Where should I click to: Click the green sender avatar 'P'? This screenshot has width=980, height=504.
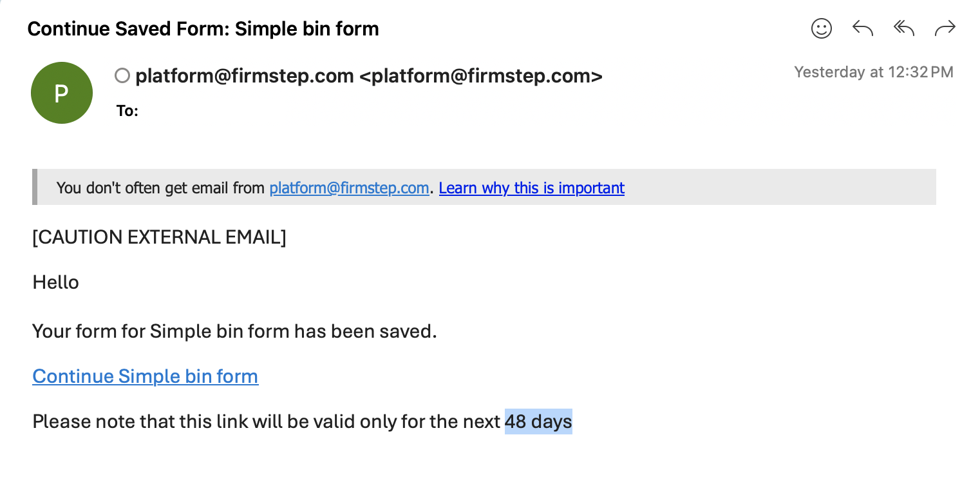coord(61,93)
